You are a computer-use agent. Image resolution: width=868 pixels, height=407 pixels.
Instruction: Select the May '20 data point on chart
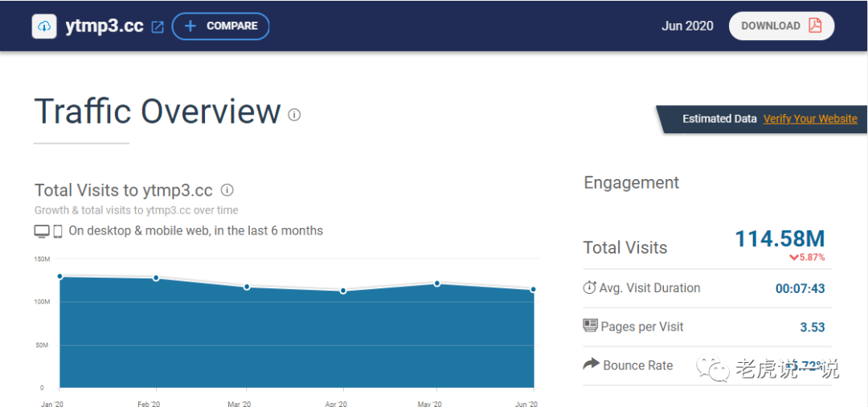point(436,283)
